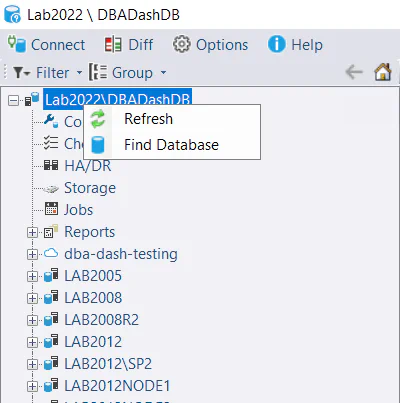Screen dimensions: 400x403
Task: Open the Filter dropdown arrow
Action: click(79, 72)
